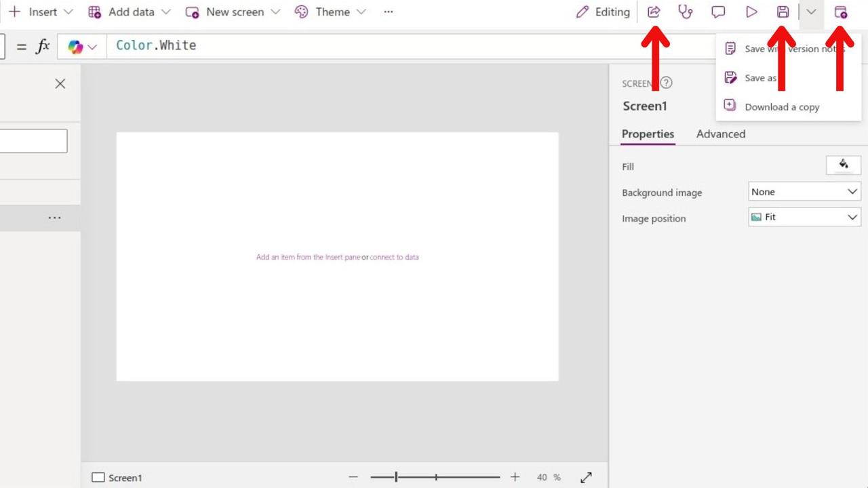Click Editing mode button
This screenshot has width=868, height=488.
(x=603, y=12)
